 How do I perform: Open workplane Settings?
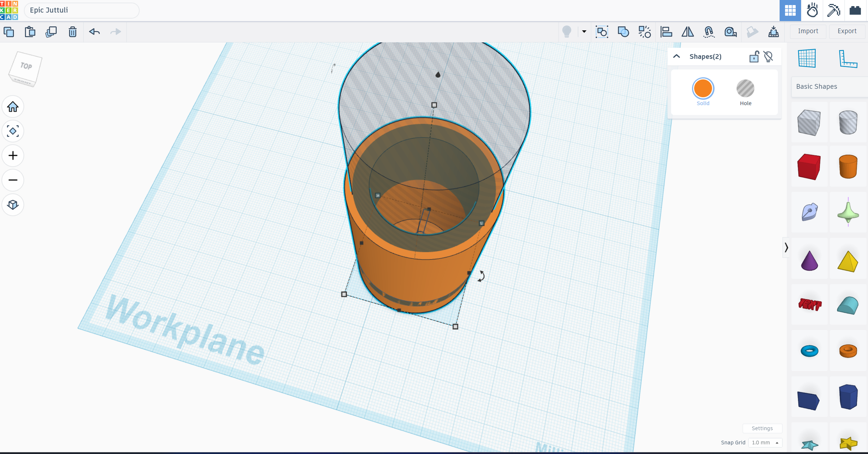(762, 428)
